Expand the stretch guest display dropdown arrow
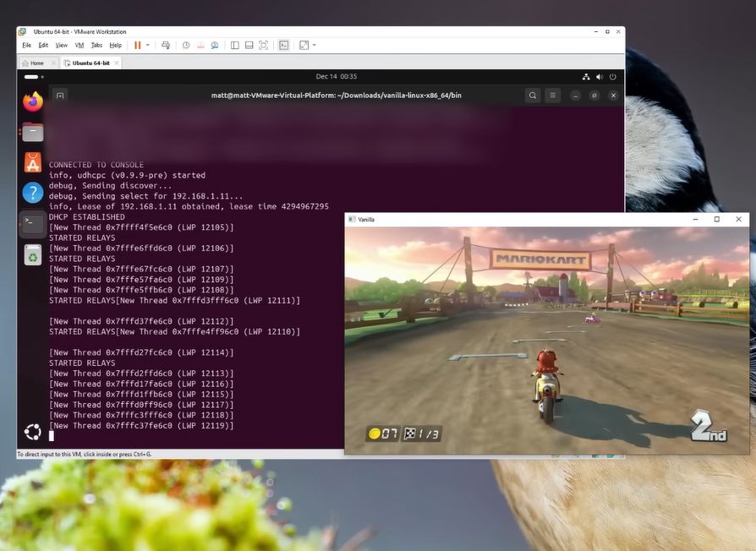Viewport: 756px width, 551px height. (x=315, y=45)
